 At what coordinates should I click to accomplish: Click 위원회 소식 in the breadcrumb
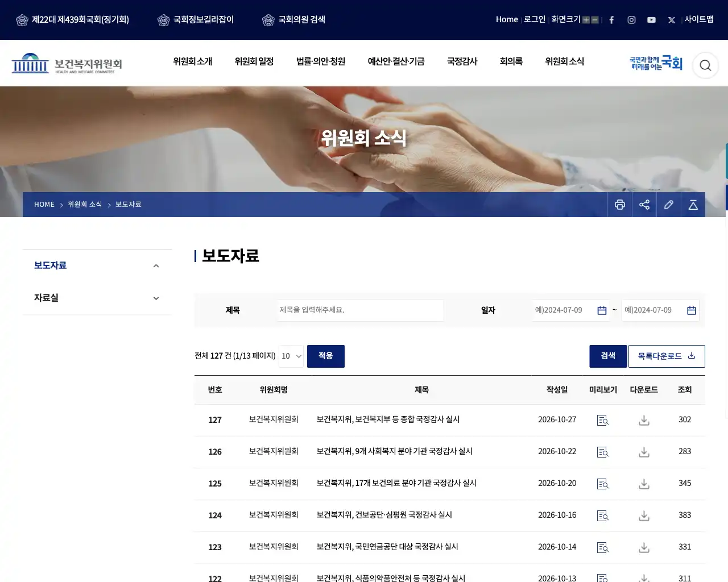85,205
